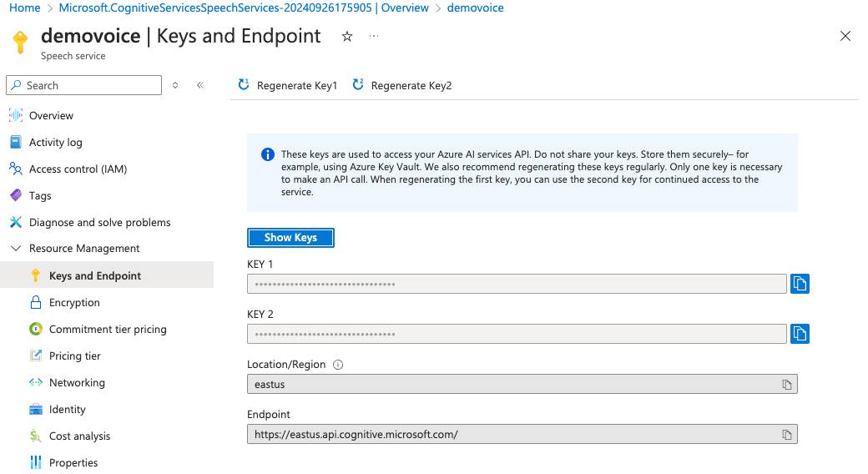
Task: Copy the Location/Region value
Action: [786, 385]
